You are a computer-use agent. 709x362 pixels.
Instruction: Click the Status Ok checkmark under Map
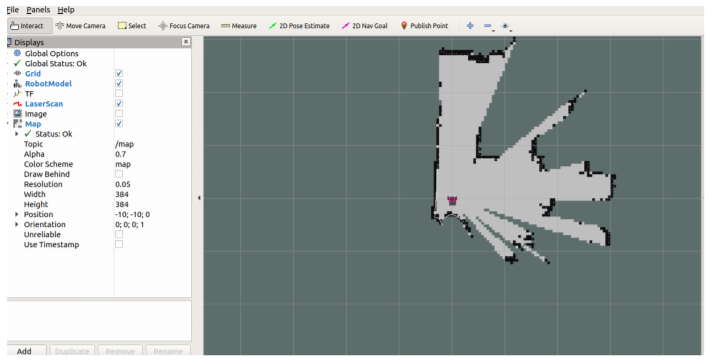tap(28, 134)
